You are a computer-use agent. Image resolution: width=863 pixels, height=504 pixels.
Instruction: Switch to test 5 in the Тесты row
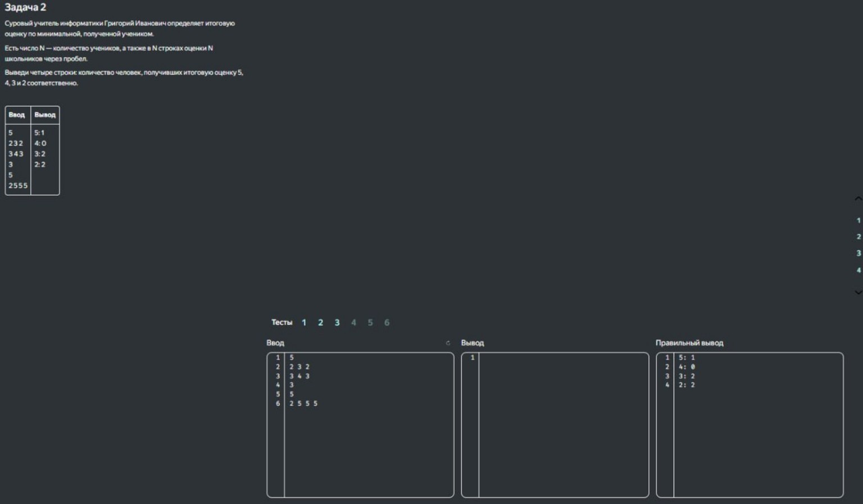pyautogui.click(x=370, y=323)
